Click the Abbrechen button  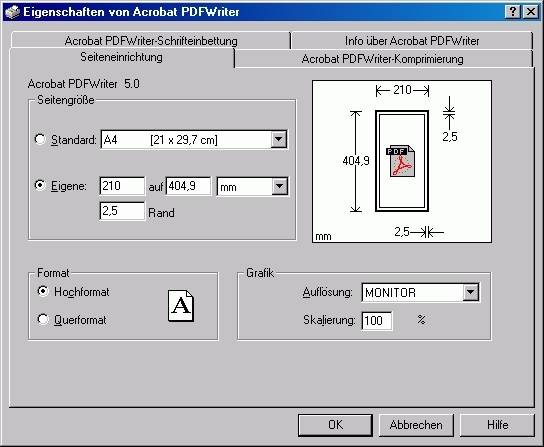[x=416, y=425]
